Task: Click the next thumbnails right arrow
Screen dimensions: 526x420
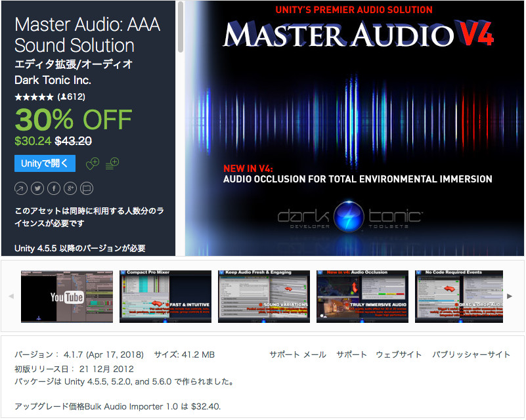Action: (x=510, y=297)
